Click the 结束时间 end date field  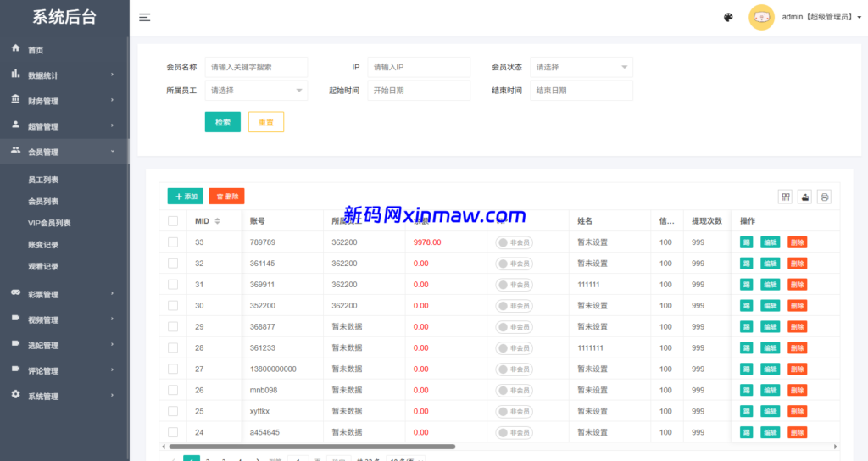(x=581, y=90)
